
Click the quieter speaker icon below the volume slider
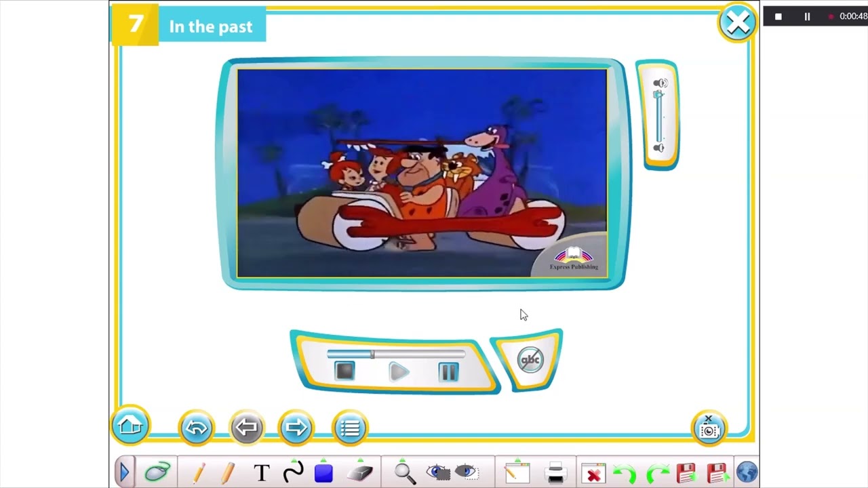658,148
